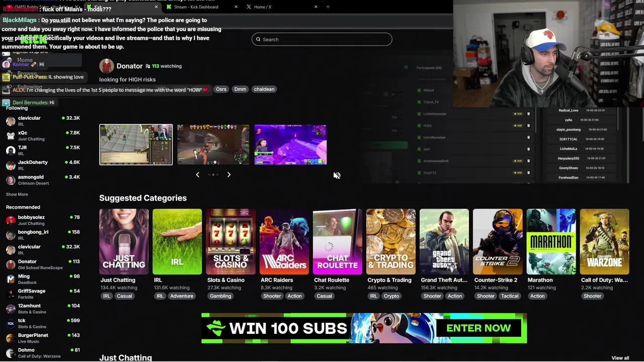Open a new browser tab
Image resolution: width=644 pixels, height=362 pixels.
pyautogui.click(x=328, y=7)
